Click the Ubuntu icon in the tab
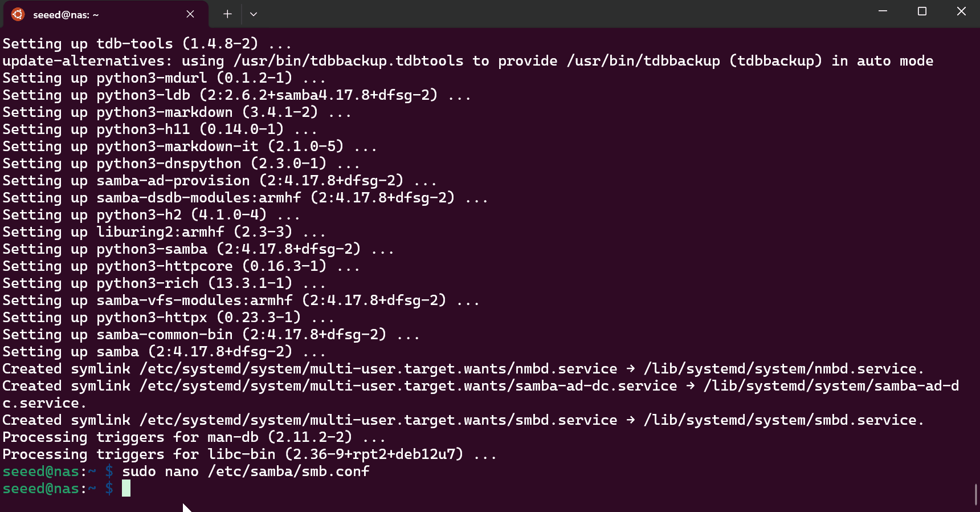The height and width of the screenshot is (512, 980). pyautogui.click(x=18, y=14)
